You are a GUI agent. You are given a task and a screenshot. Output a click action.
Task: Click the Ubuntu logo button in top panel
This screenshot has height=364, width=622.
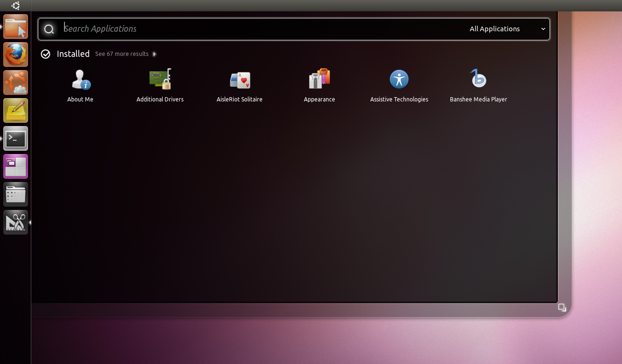pyautogui.click(x=16, y=6)
